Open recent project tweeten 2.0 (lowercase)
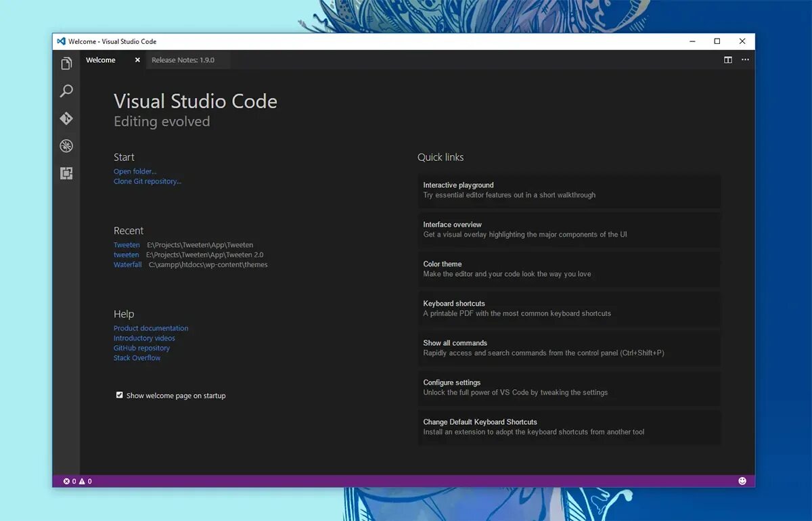This screenshot has height=521, width=812. pyautogui.click(x=126, y=255)
